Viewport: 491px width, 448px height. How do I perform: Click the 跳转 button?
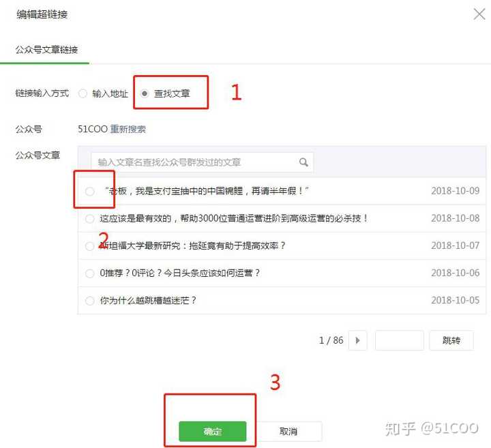(x=451, y=340)
